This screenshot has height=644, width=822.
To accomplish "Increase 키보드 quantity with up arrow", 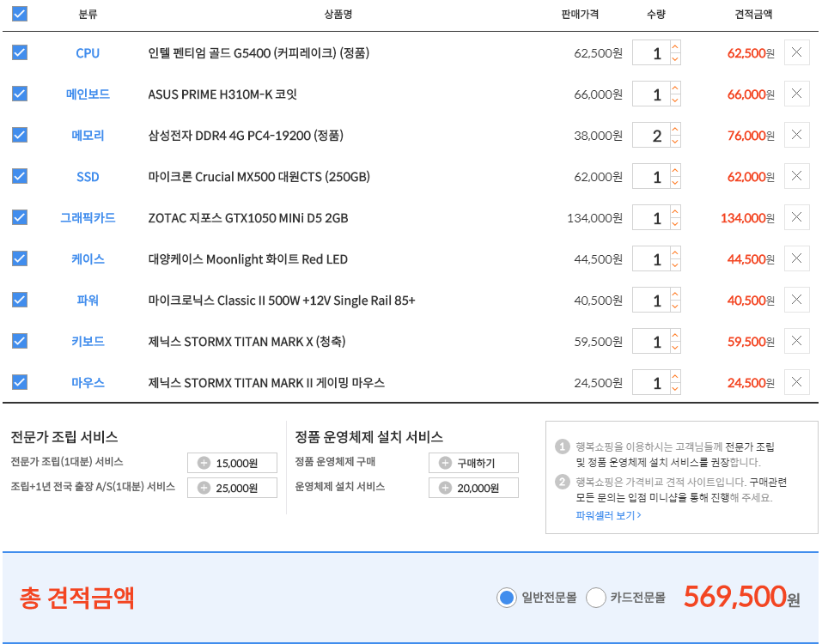I will (x=675, y=335).
